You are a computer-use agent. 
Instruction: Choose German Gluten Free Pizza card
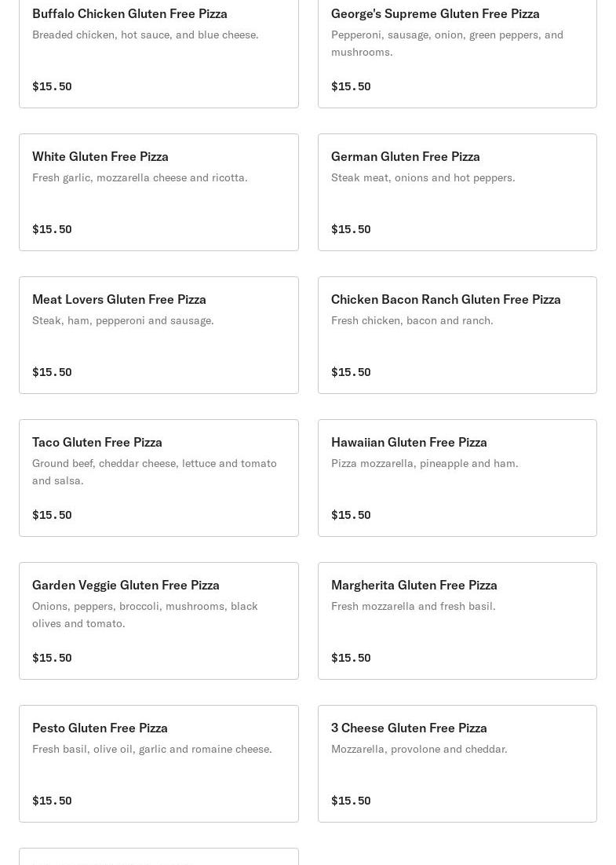tap(457, 192)
